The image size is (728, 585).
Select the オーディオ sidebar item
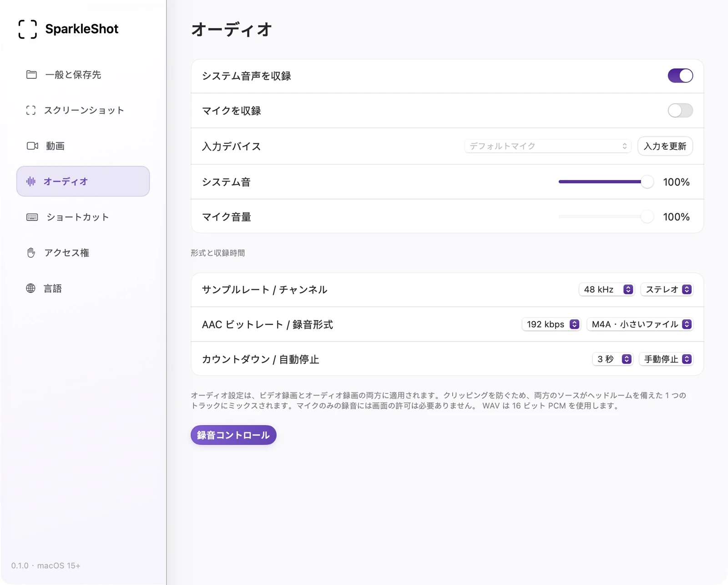pos(83,181)
